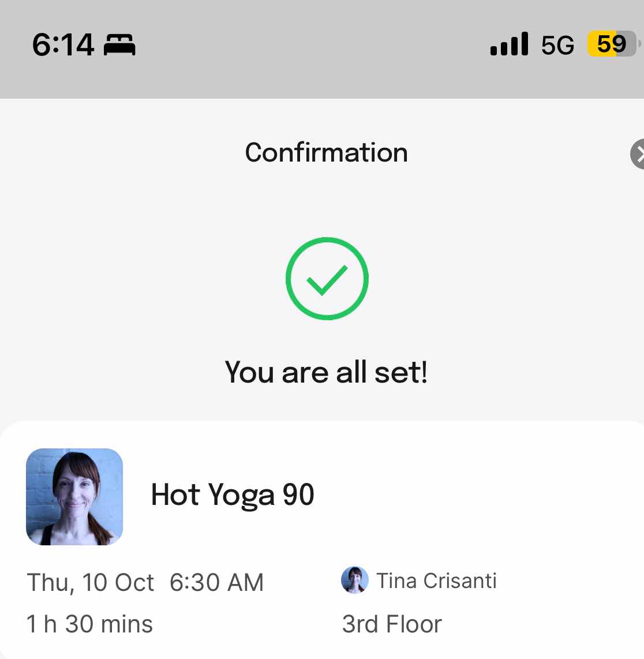This screenshot has width=644, height=659.
Task: Tap the green checkmark circle icon
Action: pos(327,279)
